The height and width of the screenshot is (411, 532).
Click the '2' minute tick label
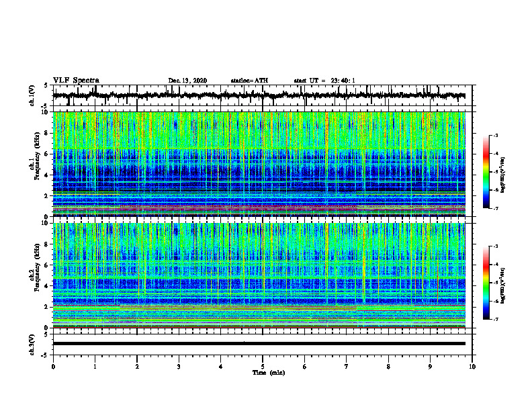[137, 367]
